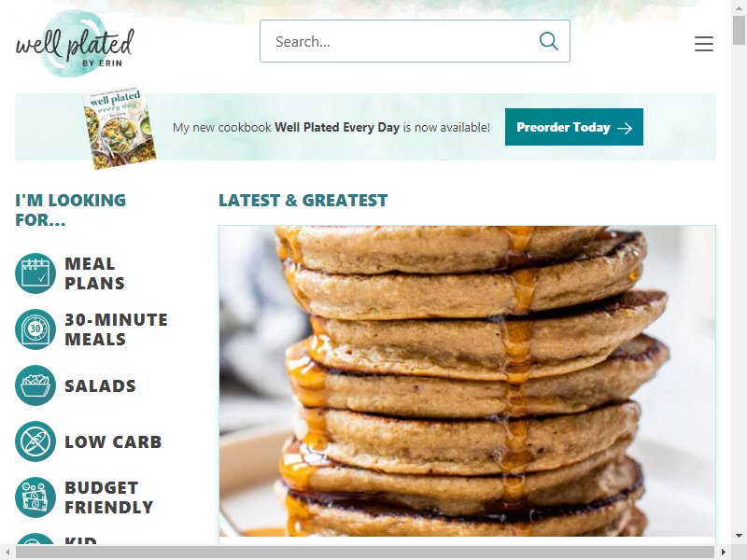Click the Meal Plans calendar icon
Screen dimensions: 747x560
point(35,273)
